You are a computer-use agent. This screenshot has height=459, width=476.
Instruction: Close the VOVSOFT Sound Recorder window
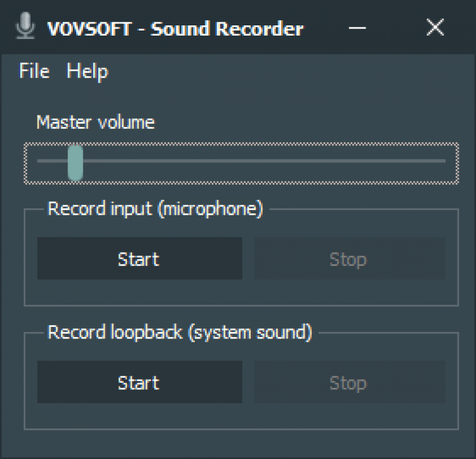tap(435, 28)
